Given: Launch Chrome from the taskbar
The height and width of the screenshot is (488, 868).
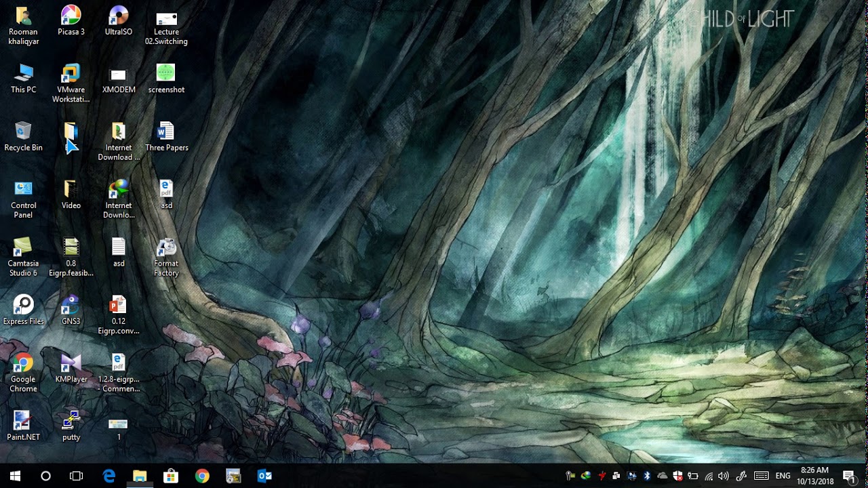Looking at the screenshot, I should [x=202, y=476].
